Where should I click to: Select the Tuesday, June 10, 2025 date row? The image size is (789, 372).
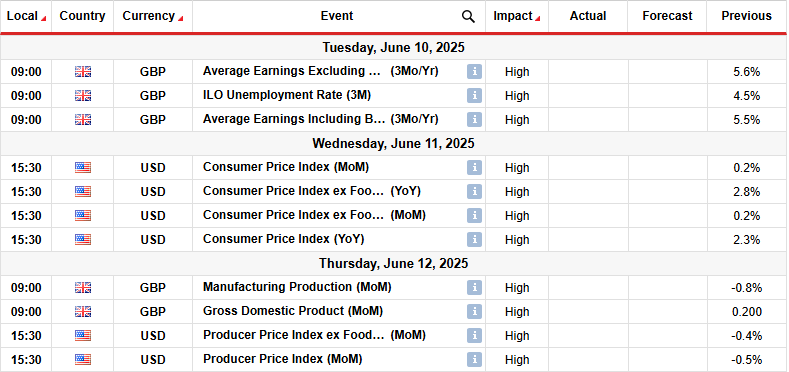pyautogui.click(x=393, y=48)
